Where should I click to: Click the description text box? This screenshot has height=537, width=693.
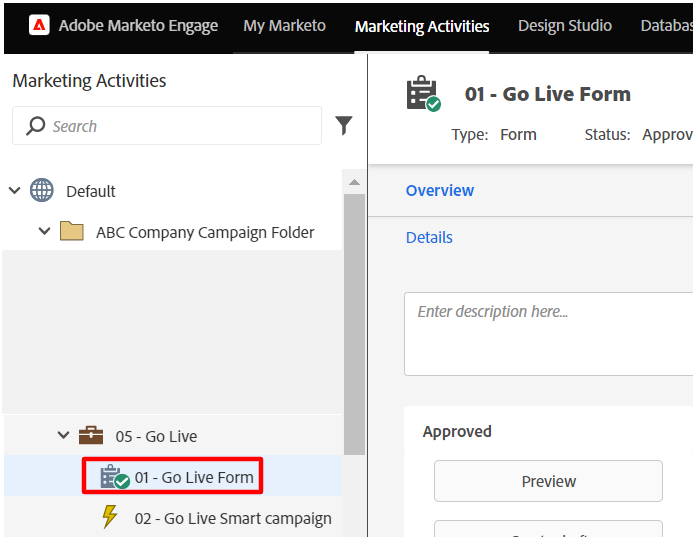[548, 334]
